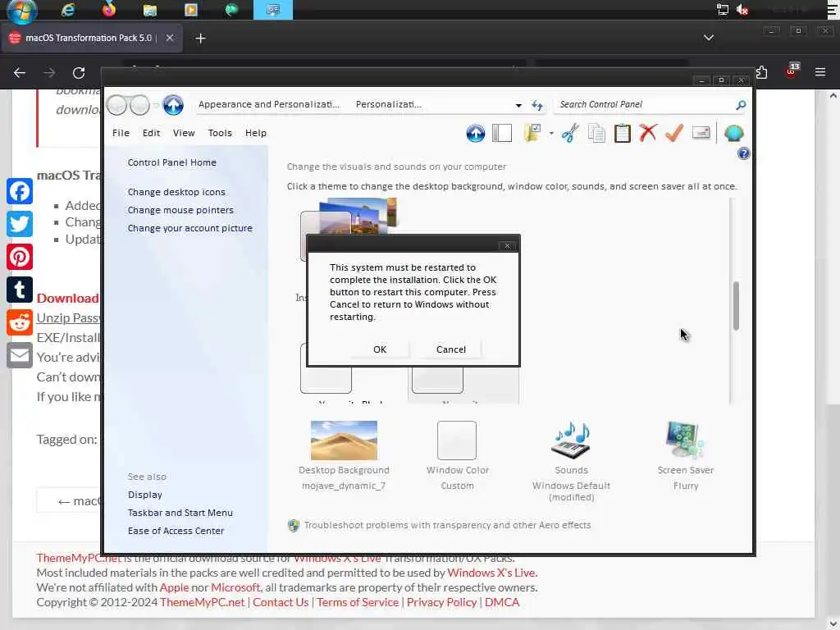Open the View menu
This screenshot has height=630, width=840.
click(184, 133)
